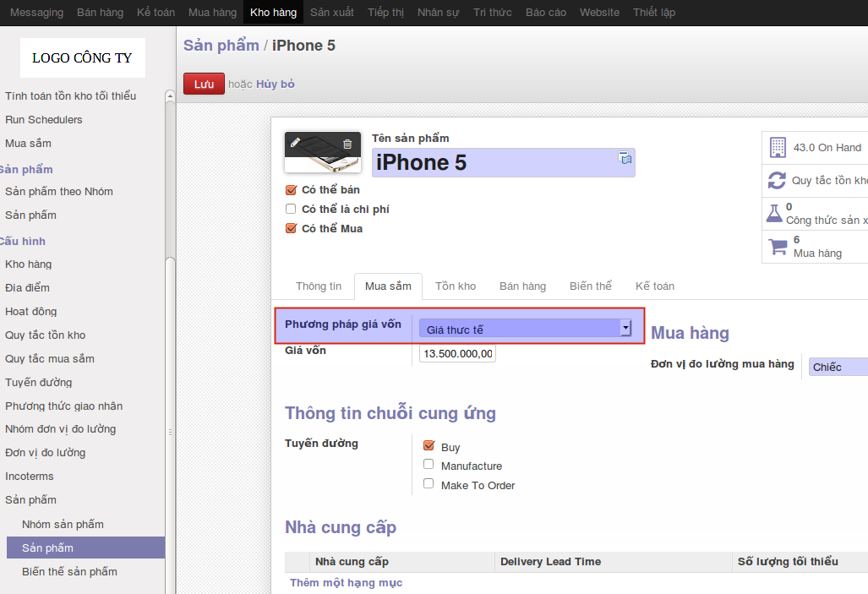Image resolution: width=868 pixels, height=594 pixels.
Task: Enable the Manufacture route checkbox
Action: [429, 464]
